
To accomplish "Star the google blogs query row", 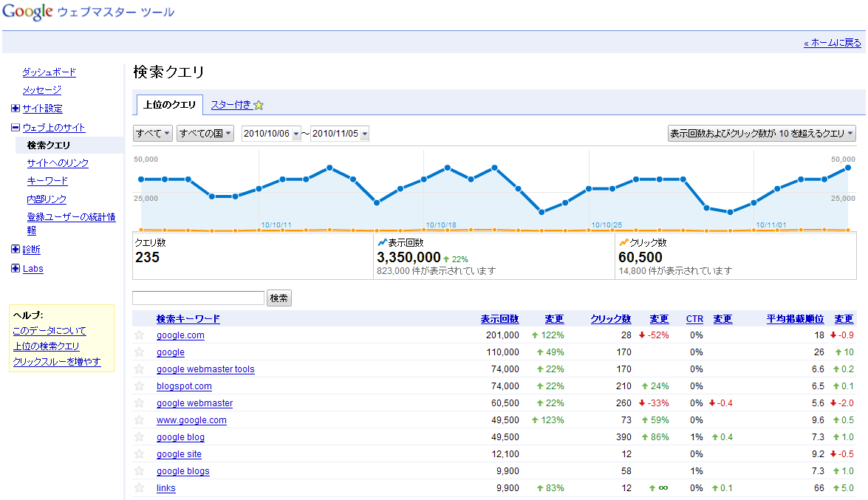I will click(x=139, y=470).
